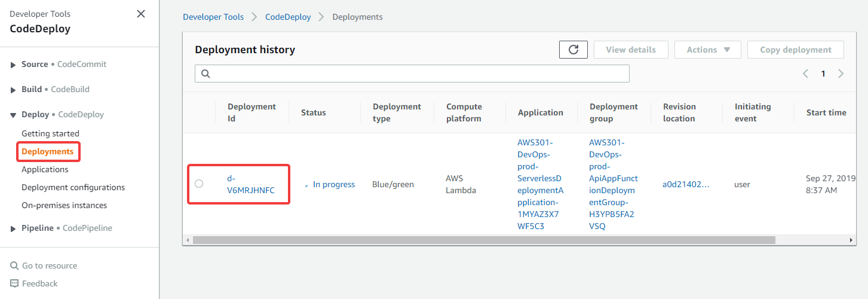Click Go to resource

tap(50, 266)
